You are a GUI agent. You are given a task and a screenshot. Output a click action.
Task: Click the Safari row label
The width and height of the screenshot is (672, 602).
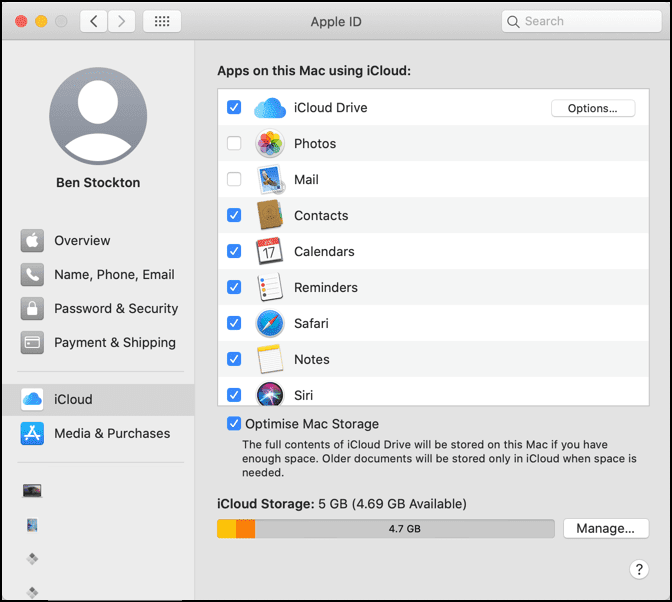tap(311, 323)
